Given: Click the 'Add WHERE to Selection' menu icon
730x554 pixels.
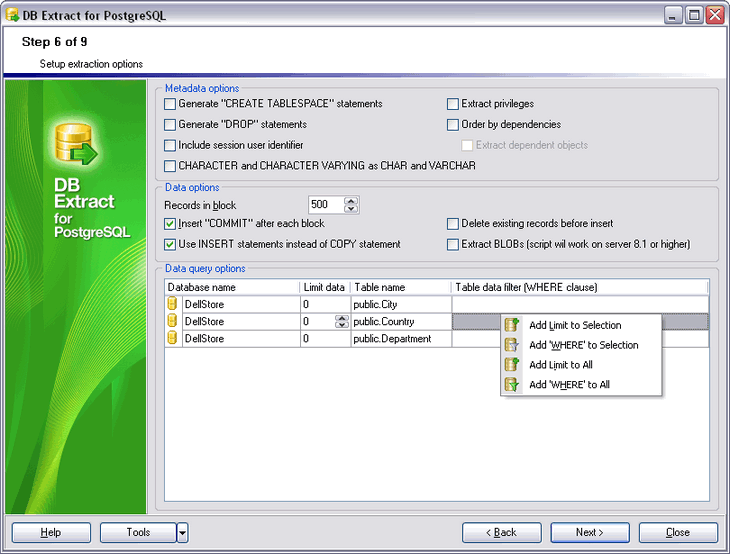Looking at the screenshot, I should point(513,345).
